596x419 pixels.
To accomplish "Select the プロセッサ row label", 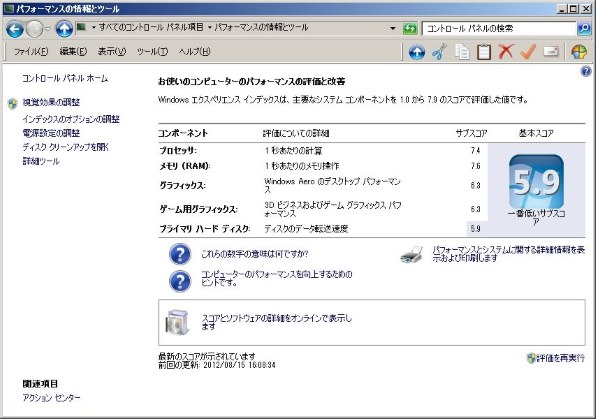I will [178, 151].
